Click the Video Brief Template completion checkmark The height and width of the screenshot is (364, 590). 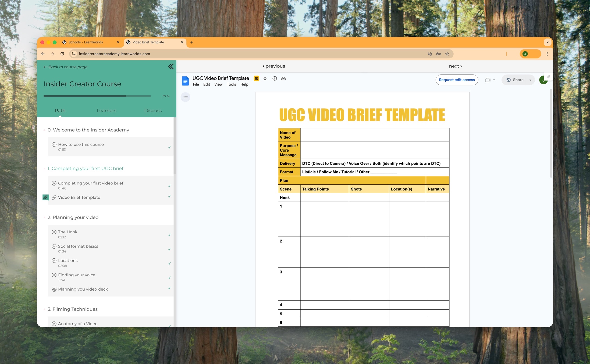169,197
